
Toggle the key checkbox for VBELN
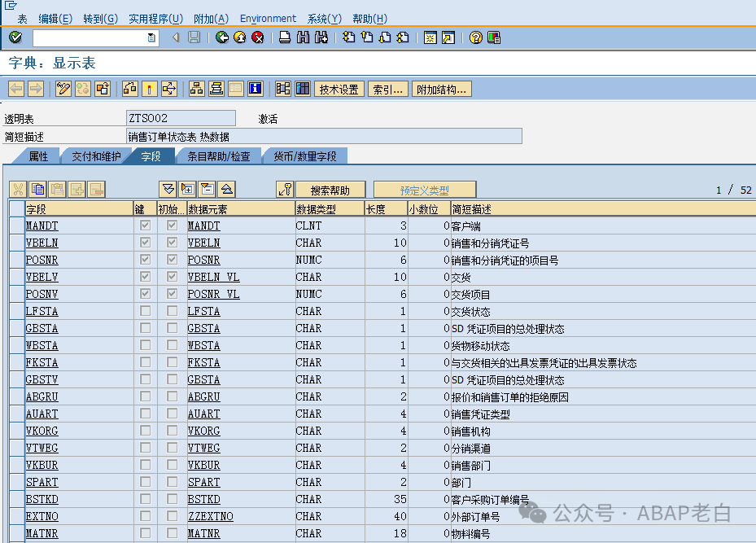coord(145,242)
